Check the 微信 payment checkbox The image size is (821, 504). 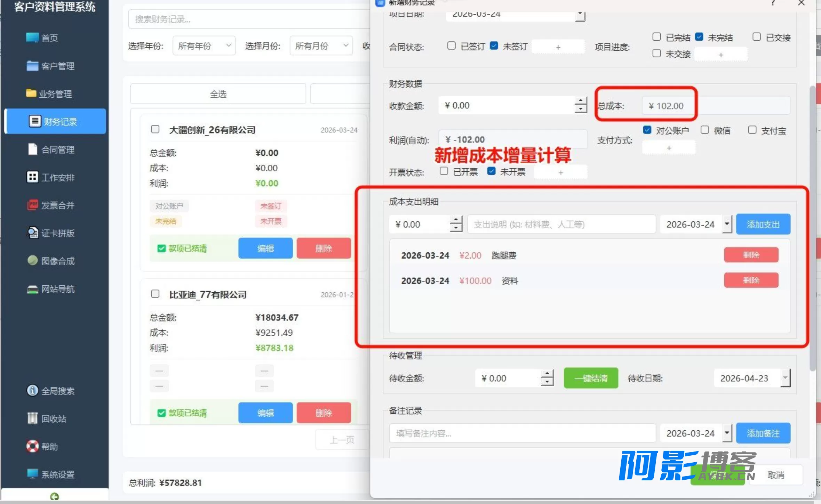pos(705,130)
